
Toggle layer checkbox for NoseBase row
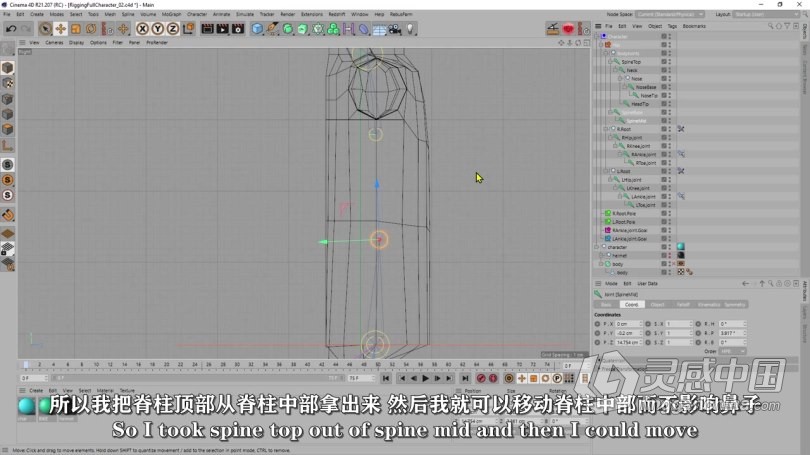click(x=664, y=87)
